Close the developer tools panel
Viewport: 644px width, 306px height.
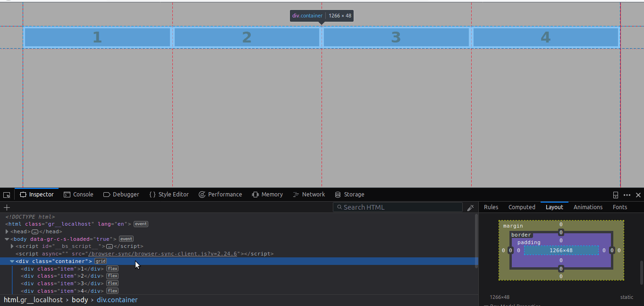pos(638,195)
